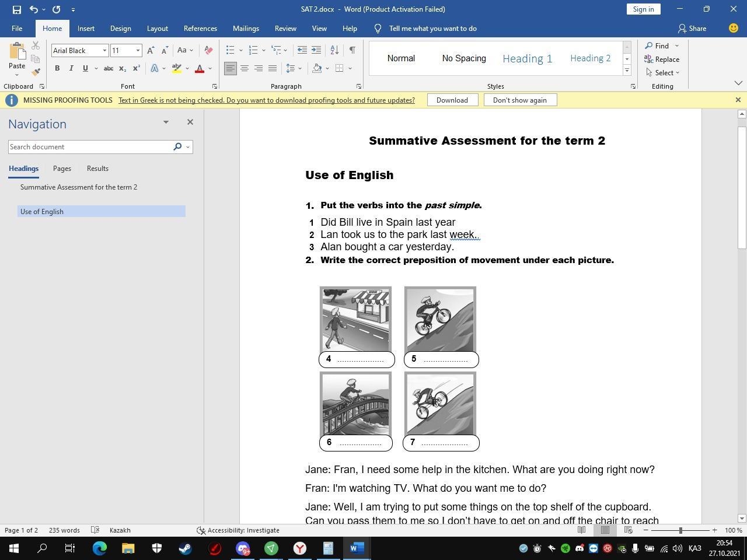Click the Don't show again button

pos(519,100)
